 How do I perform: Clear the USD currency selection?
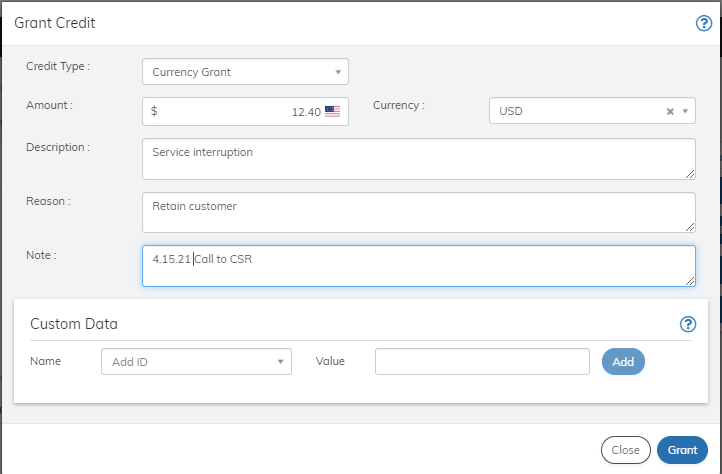670,111
